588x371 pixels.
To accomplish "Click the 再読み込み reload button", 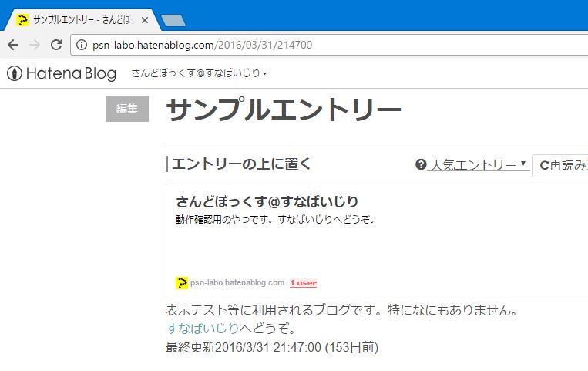I will 560,165.
